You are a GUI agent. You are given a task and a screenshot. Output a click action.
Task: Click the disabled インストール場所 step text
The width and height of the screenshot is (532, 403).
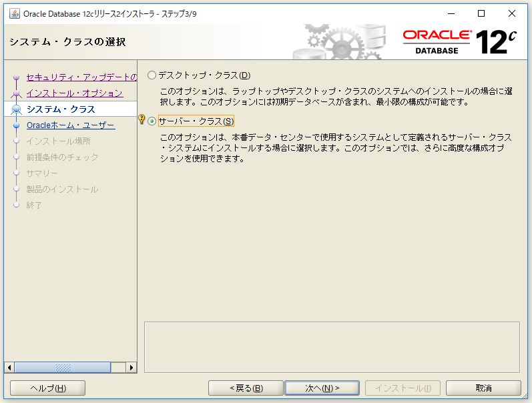[58, 141]
